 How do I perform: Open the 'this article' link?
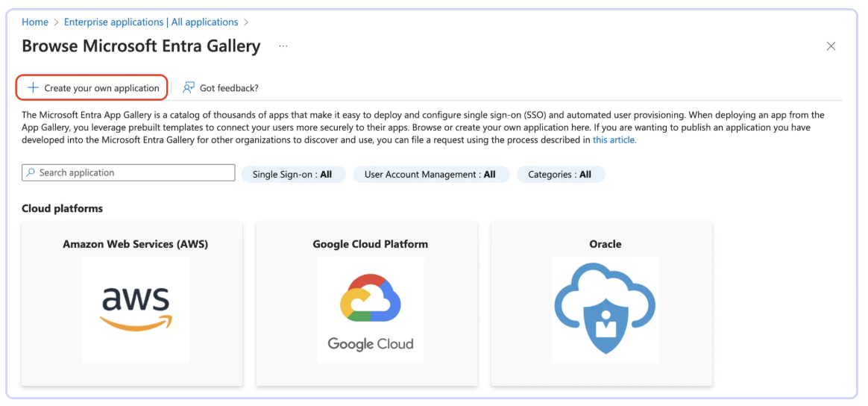614,140
